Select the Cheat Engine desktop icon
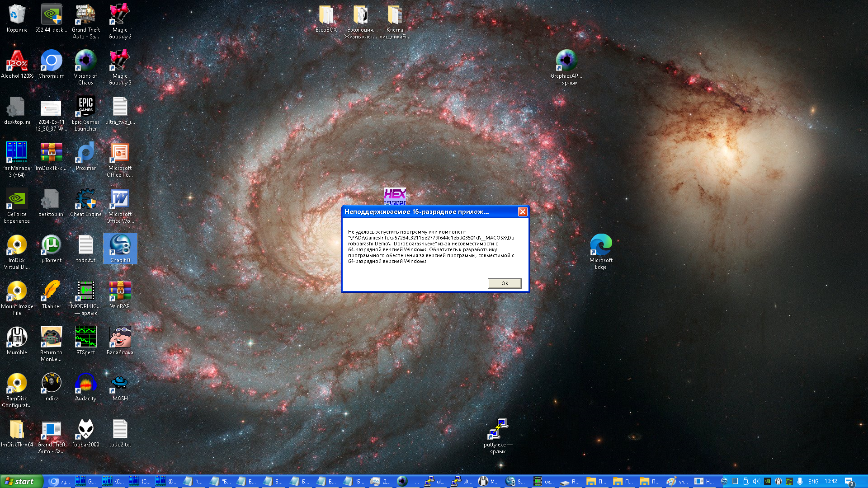868x488 pixels. (85, 200)
